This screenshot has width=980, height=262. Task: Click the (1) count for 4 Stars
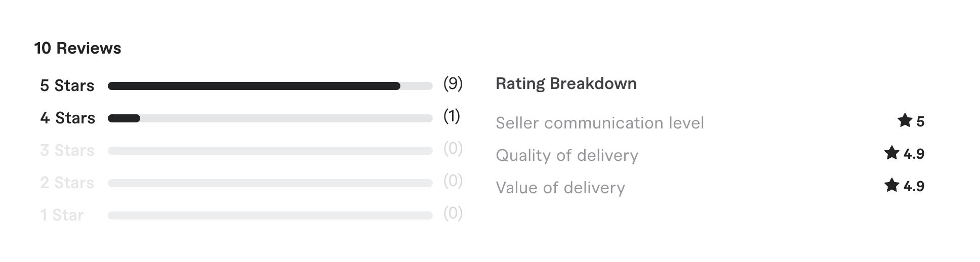coord(452,116)
